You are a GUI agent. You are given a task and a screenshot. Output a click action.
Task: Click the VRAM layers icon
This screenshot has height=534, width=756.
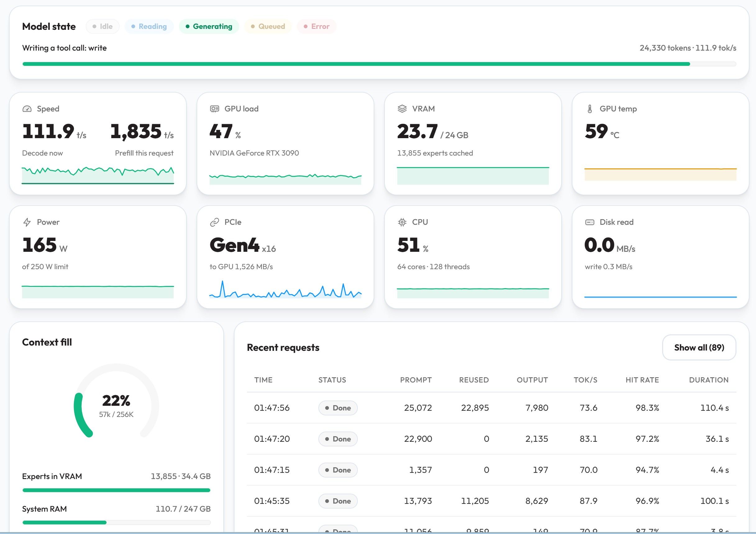pos(402,109)
